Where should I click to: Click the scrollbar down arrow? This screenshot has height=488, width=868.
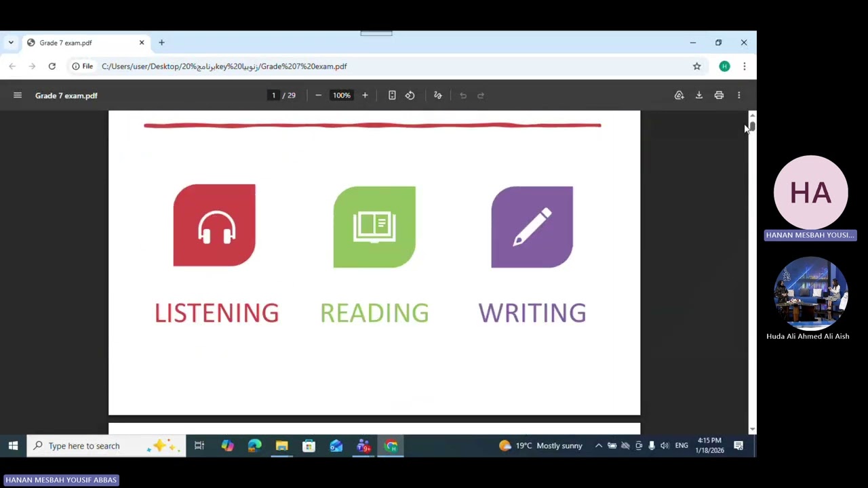752,430
